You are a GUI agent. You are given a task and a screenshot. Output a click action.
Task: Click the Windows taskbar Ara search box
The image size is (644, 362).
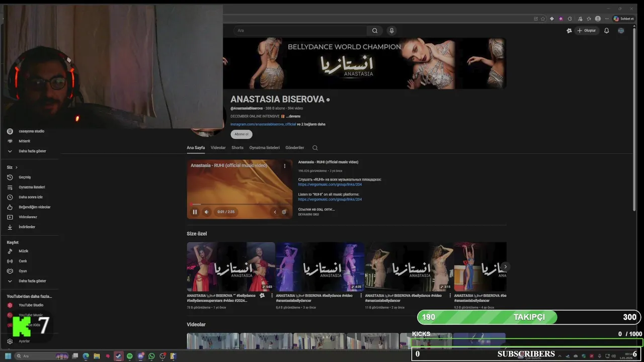click(41, 356)
